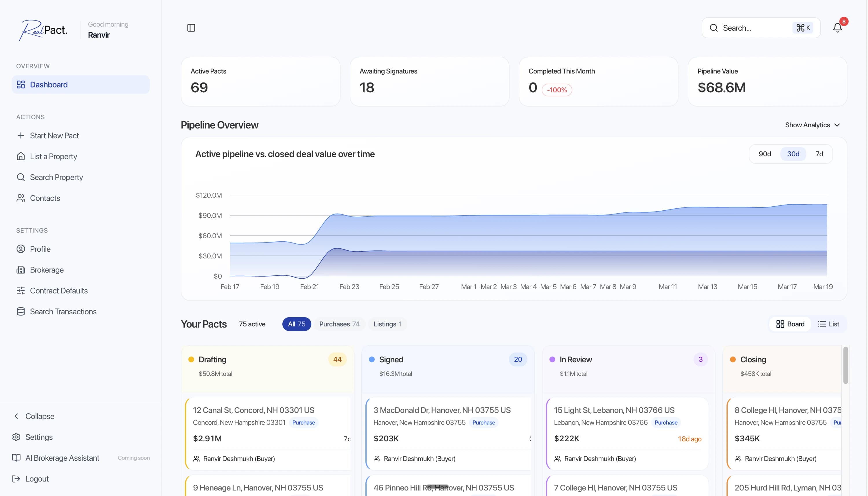868x496 pixels.
Task: Click buyer icon on 3 MacDonald Dr card
Action: [377, 459]
